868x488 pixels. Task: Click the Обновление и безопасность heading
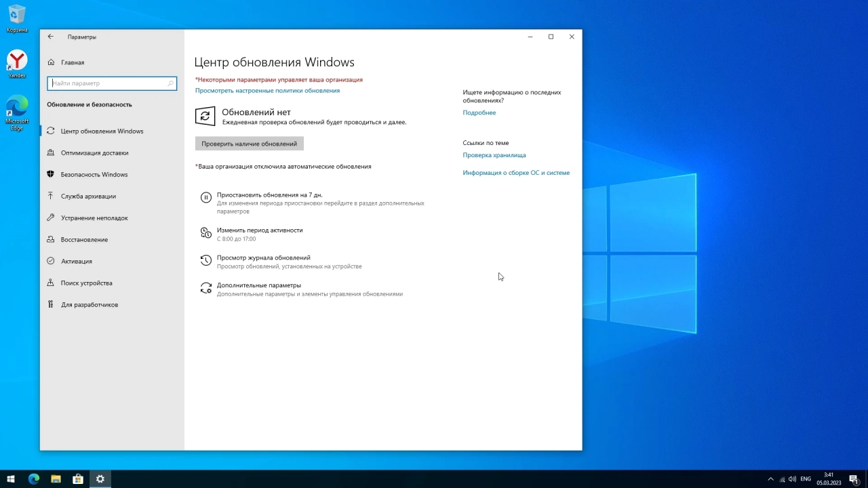coord(90,104)
